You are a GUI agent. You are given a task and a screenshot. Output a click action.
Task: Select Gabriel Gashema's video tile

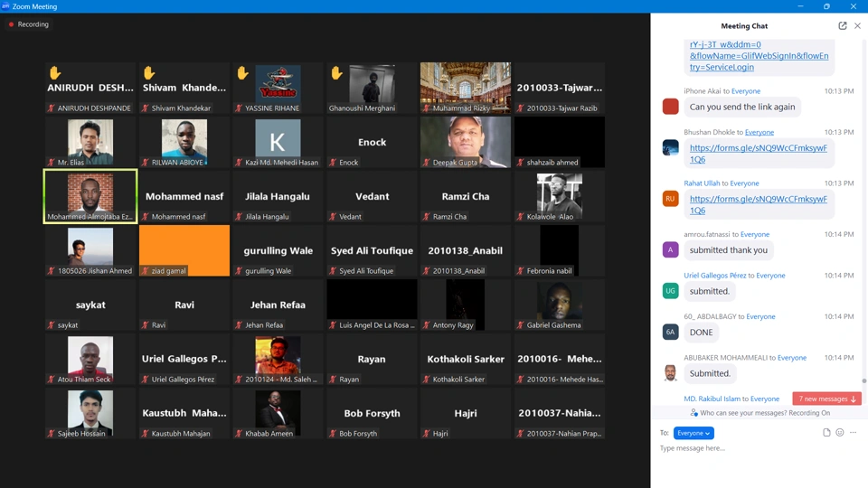pyautogui.click(x=560, y=305)
